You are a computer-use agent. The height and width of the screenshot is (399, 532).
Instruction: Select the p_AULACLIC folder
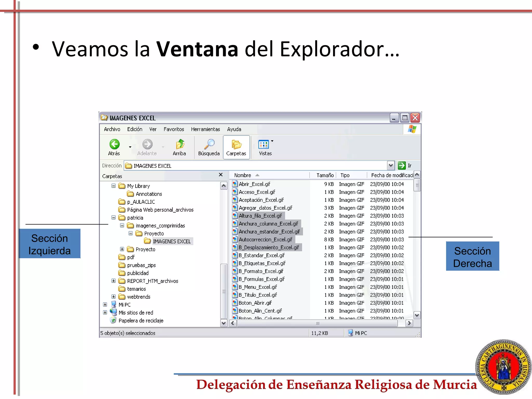coord(141,202)
